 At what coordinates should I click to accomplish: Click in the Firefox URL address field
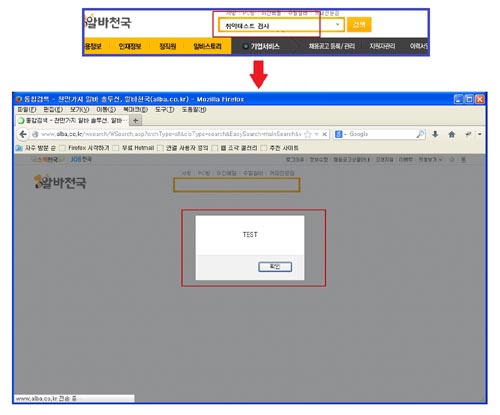[171, 134]
